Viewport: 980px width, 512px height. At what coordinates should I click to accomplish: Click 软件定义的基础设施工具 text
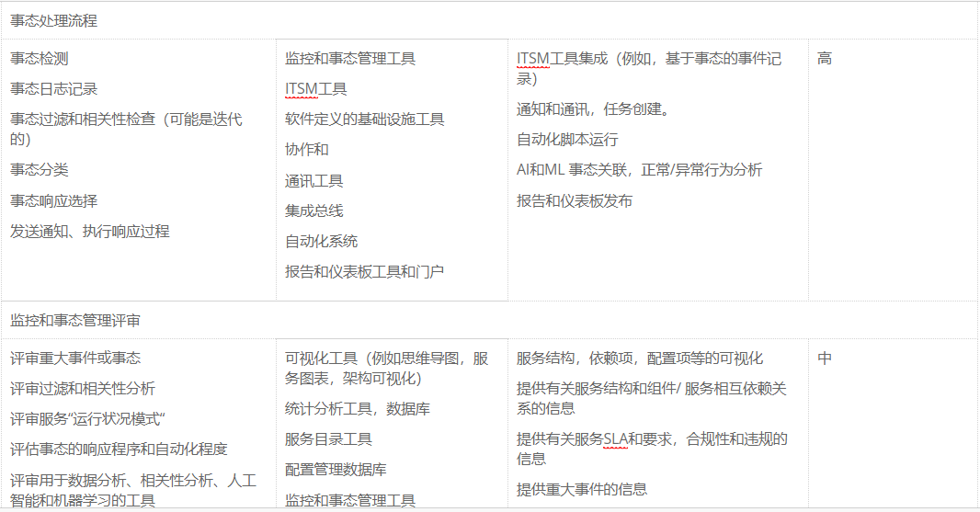pos(364,119)
